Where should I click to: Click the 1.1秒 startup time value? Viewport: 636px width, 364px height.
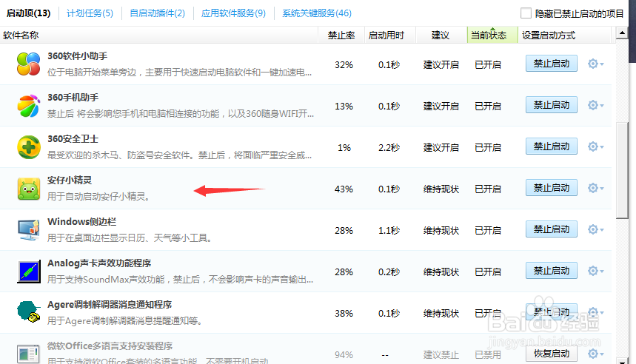[x=389, y=230]
